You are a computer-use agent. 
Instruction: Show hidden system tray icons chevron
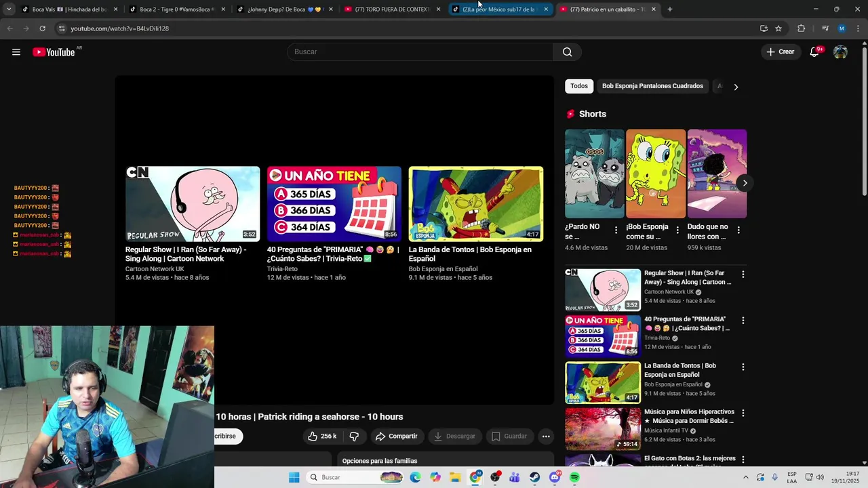(x=746, y=478)
